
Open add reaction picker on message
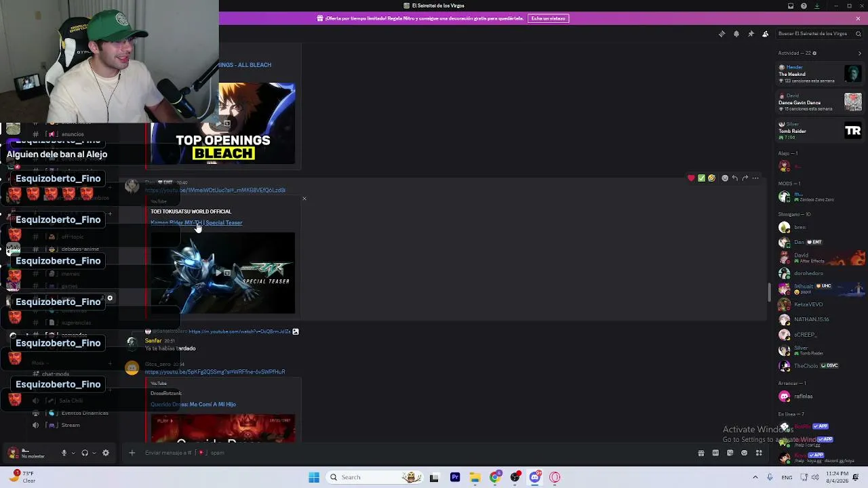coord(725,178)
